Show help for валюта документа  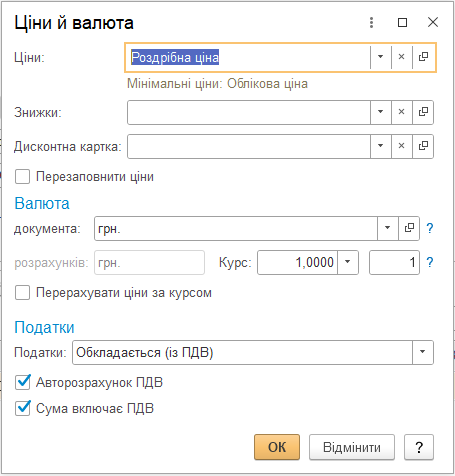click(x=430, y=228)
